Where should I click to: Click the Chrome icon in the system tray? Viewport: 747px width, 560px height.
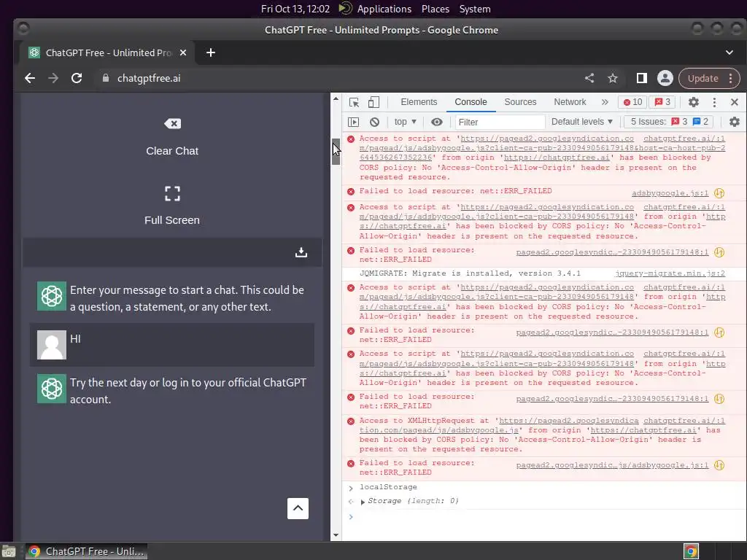[692, 551]
